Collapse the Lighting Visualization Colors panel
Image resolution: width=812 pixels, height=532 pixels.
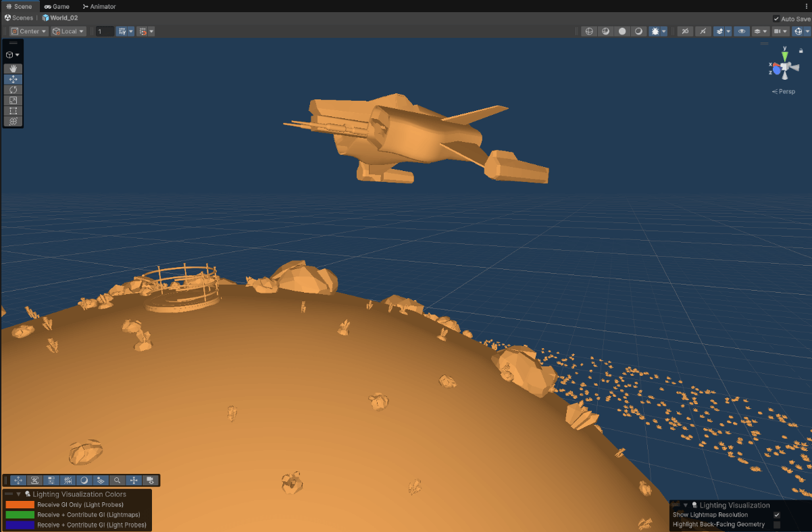click(x=17, y=493)
